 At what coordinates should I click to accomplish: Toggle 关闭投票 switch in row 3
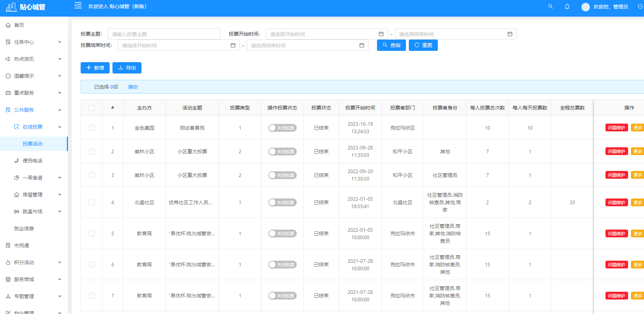click(282, 175)
